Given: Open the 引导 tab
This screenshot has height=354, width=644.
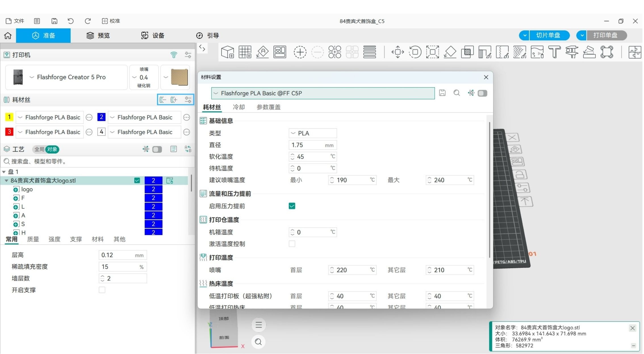Looking at the screenshot, I should click(208, 36).
